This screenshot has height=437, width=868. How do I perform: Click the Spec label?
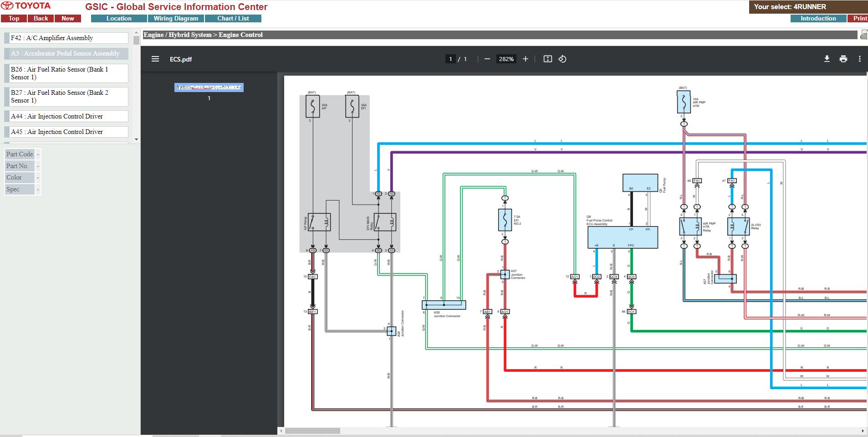20,189
